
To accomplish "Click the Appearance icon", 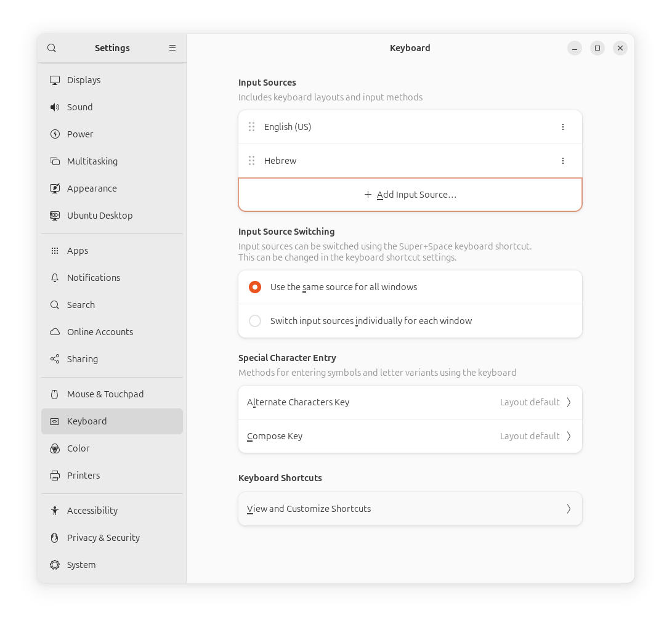I will coord(55,188).
